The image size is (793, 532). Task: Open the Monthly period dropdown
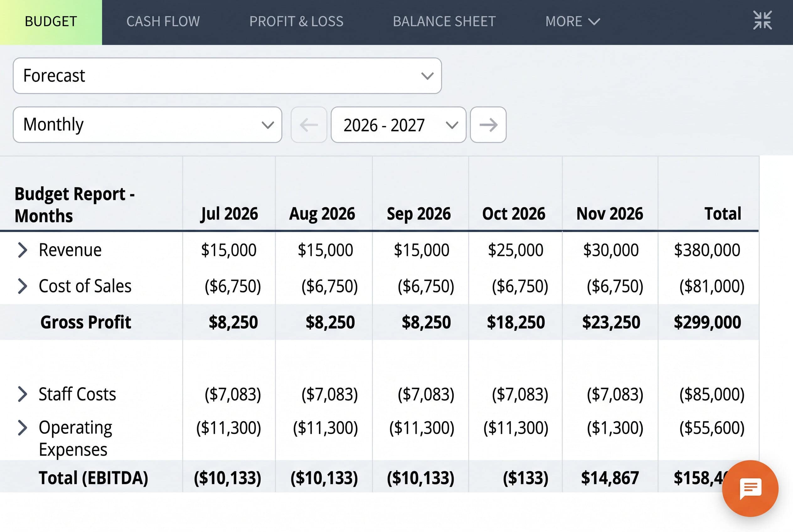point(148,125)
